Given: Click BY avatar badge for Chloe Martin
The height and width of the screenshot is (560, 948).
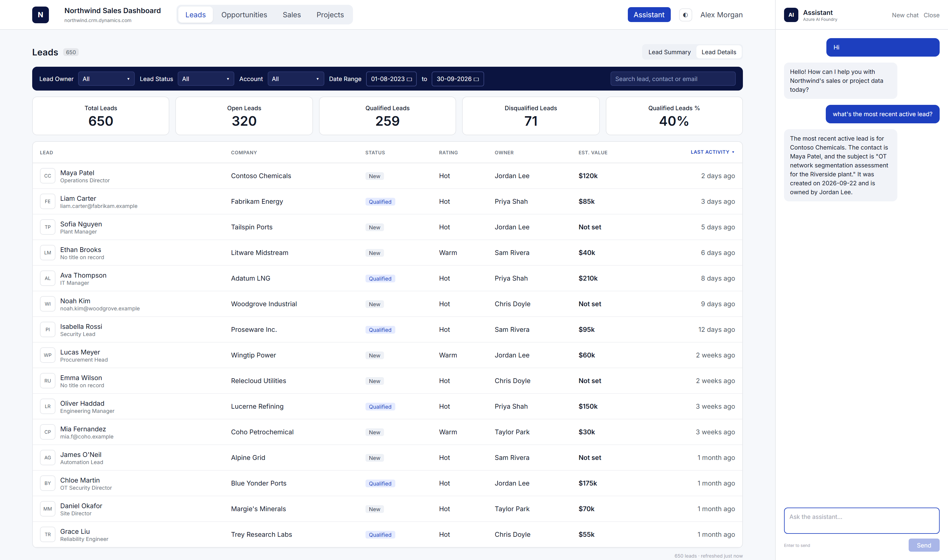Looking at the screenshot, I should tap(48, 483).
